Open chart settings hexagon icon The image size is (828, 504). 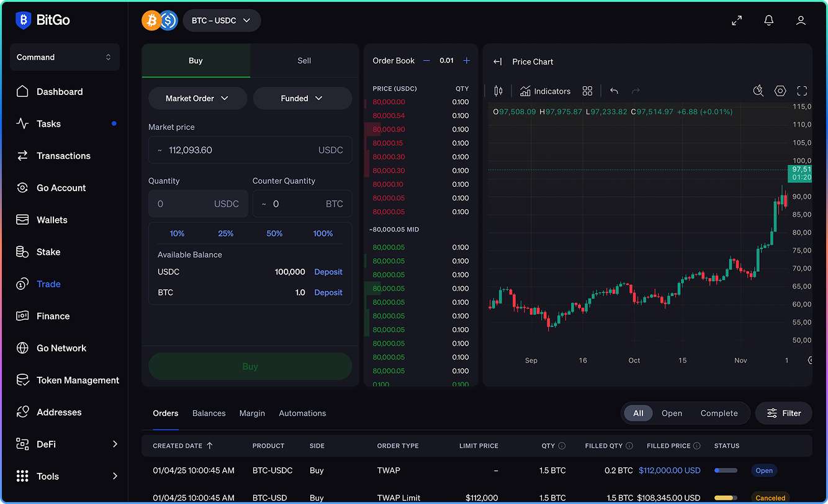pyautogui.click(x=780, y=91)
